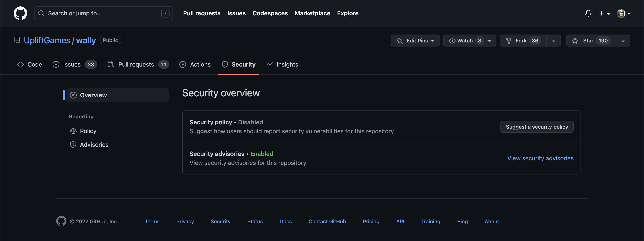
Task: Switch to the Insights tab
Action: pos(282,65)
